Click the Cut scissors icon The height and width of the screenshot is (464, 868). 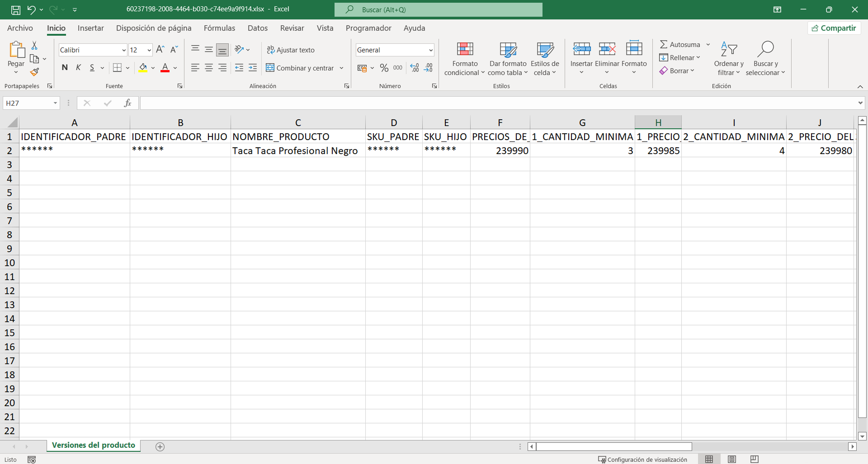[x=34, y=46]
